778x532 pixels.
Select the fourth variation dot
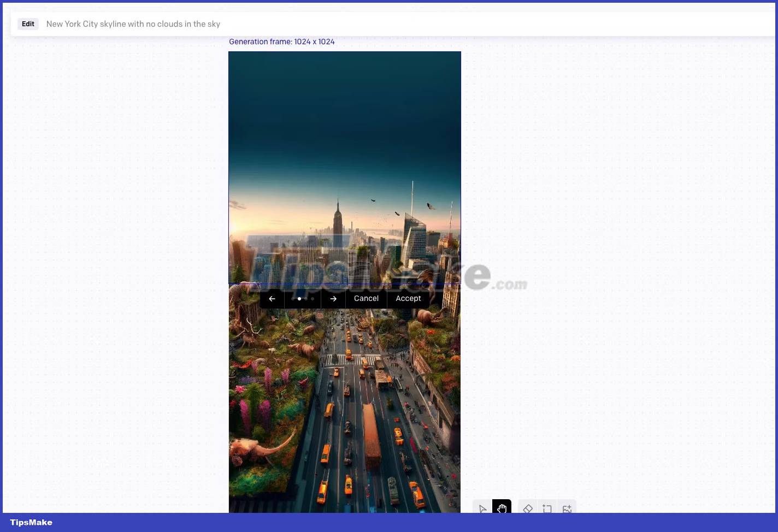click(312, 299)
